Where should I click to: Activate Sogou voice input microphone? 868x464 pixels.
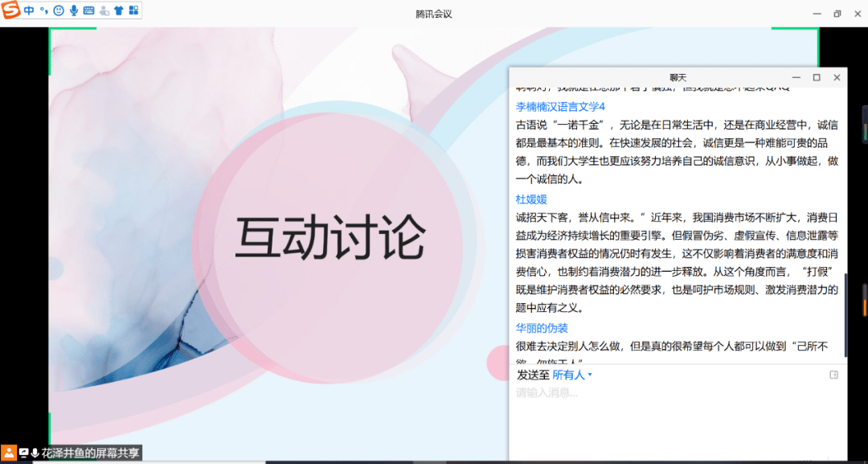point(74,10)
